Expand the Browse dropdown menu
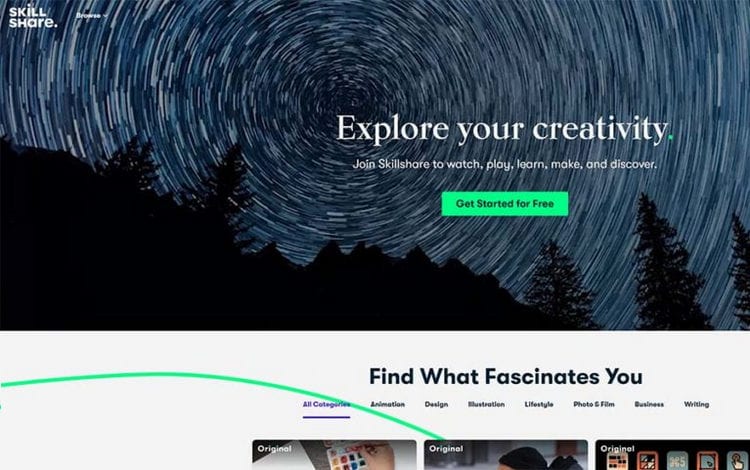 click(92, 16)
